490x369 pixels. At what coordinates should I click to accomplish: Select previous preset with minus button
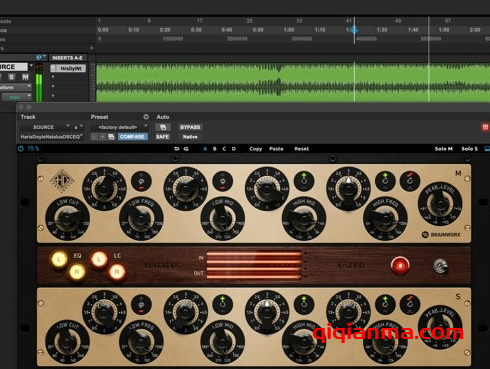tap(94, 137)
